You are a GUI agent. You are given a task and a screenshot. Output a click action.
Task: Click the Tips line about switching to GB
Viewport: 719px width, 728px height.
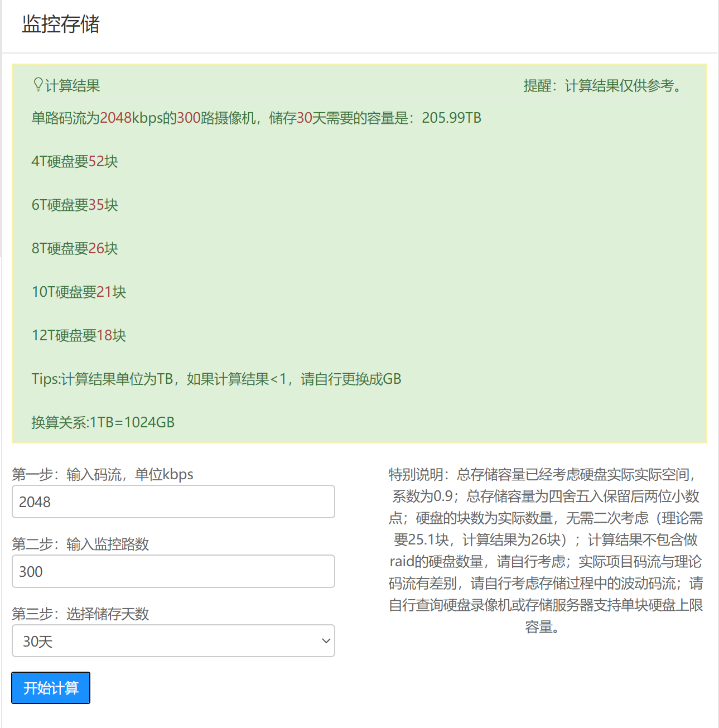tap(216, 379)
